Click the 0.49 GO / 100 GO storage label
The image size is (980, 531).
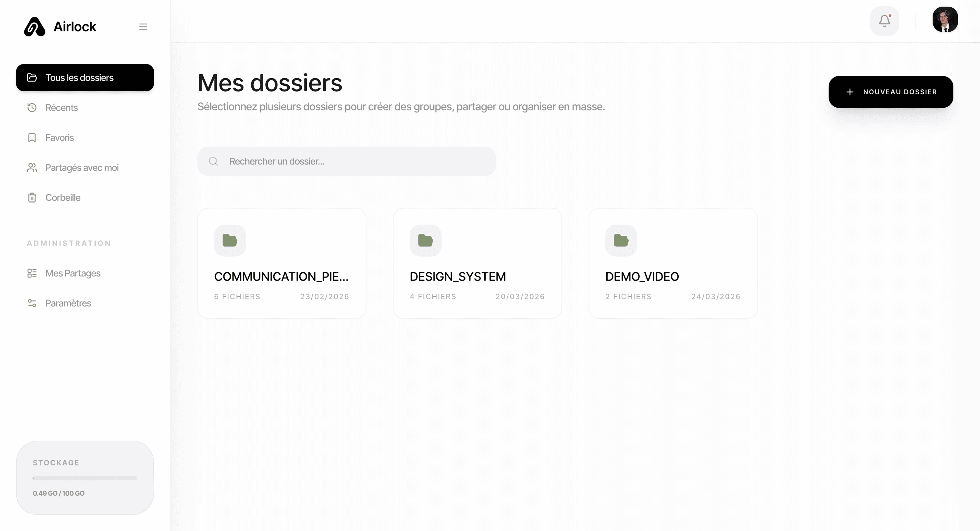(x=58, y=493)
